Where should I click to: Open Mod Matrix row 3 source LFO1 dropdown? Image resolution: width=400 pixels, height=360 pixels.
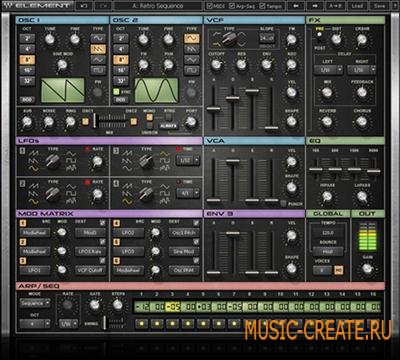tap(35, 270)
